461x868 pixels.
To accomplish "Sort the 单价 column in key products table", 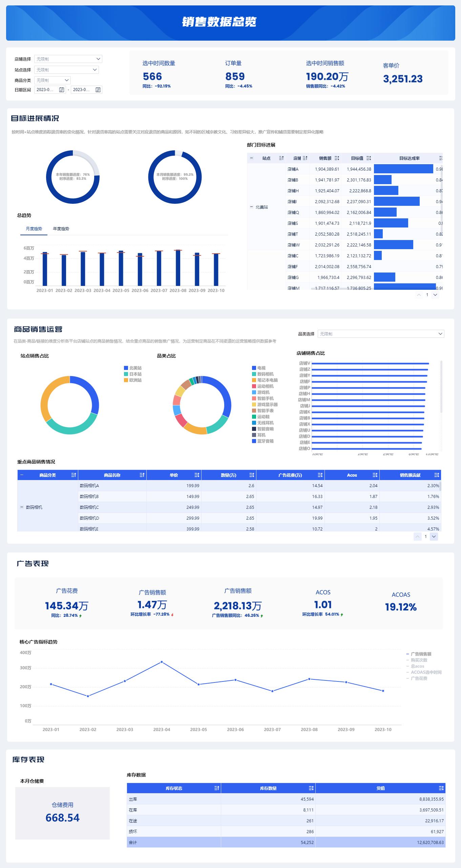I will click(x=197, y=475).
